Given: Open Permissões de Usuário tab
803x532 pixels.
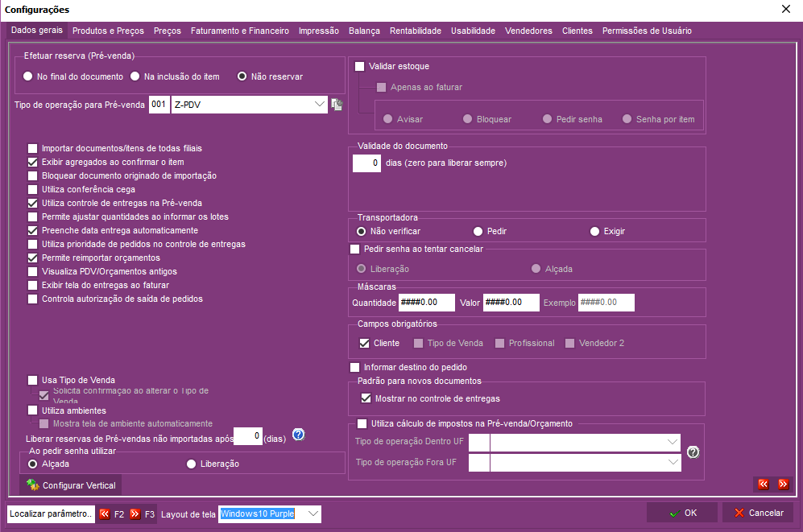Looking at the screenshot, I should tap(647, 31).
